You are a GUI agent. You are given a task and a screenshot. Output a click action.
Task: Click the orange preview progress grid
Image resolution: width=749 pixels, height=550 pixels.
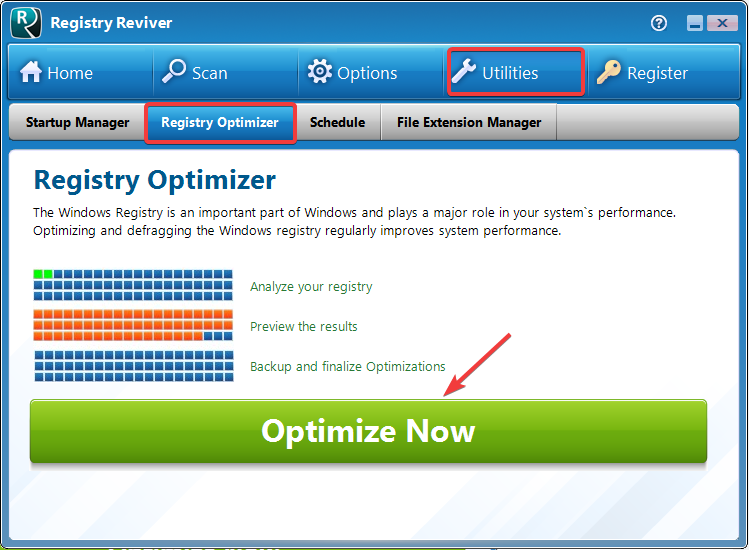point(133,325)
